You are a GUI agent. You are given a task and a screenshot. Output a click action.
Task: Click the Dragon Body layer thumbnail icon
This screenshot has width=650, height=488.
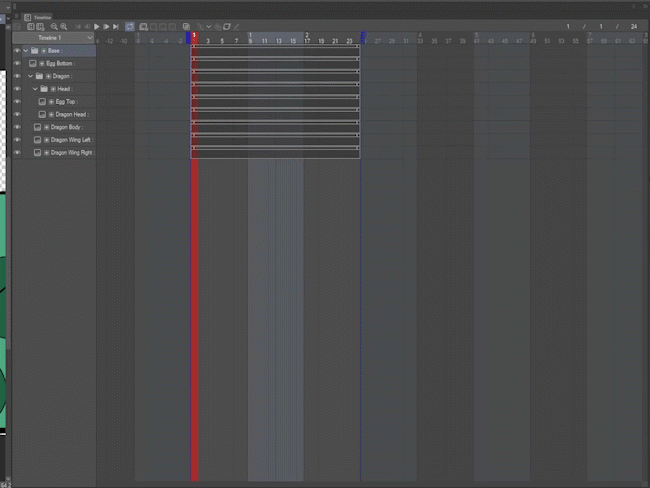click(37, 127)
